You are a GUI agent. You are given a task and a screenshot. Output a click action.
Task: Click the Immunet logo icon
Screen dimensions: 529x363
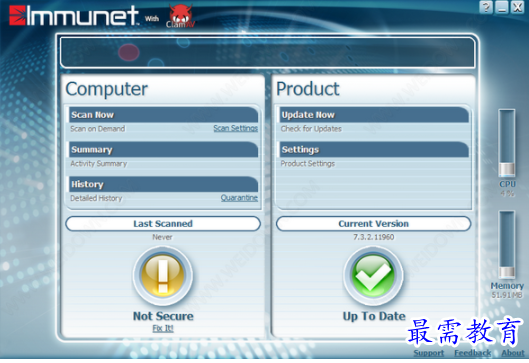[x=17, y=16]
